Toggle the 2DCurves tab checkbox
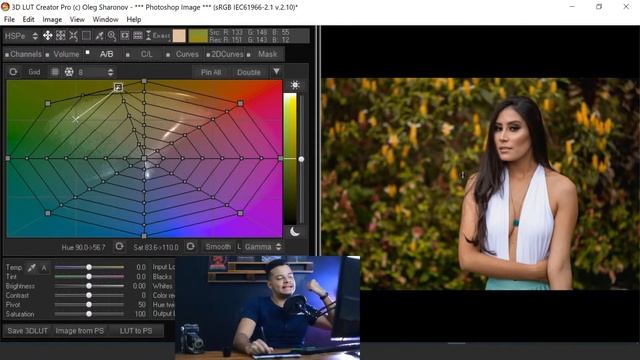Image resolution: width=640 pixels, height=360 pixels. tap(208, 55)
